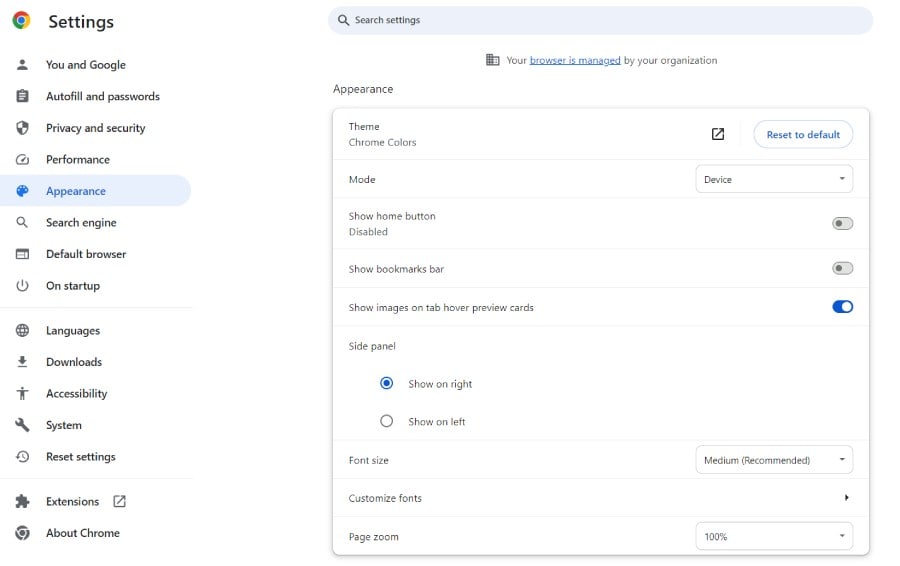Image resolution: width=900 pixels, height=566 pixels.
Task: Open the Font size dropdown
Action: [774, 460]
